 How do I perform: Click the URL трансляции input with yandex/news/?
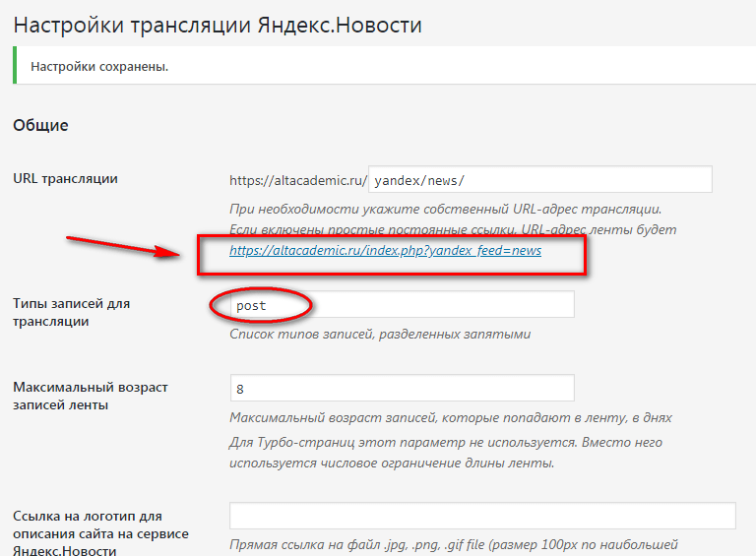[540, 180]
